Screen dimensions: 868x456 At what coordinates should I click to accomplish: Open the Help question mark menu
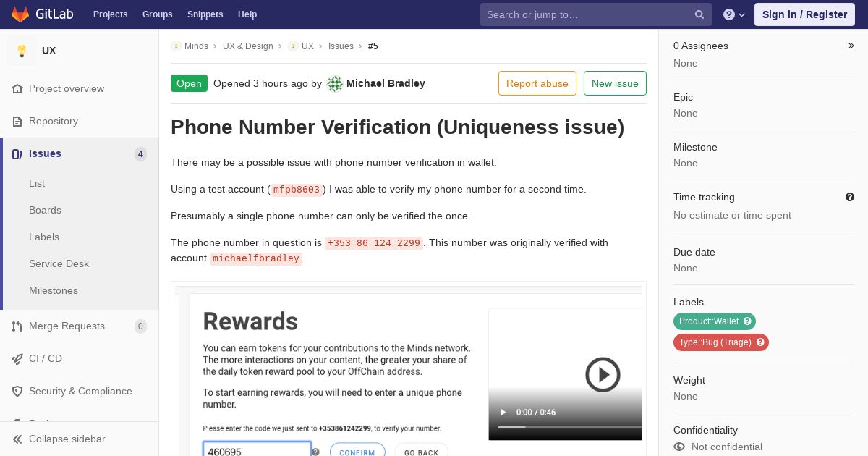[x=734, y=14]
